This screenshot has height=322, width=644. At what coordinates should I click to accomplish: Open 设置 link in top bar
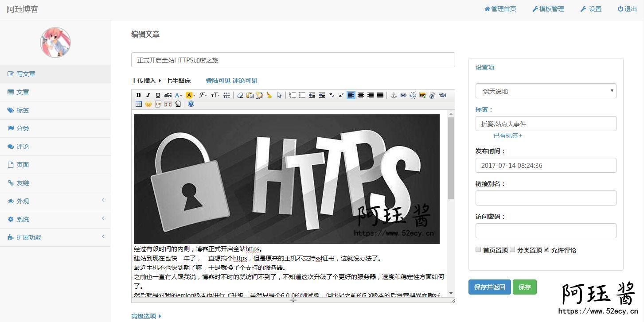[x=591, y=9]
